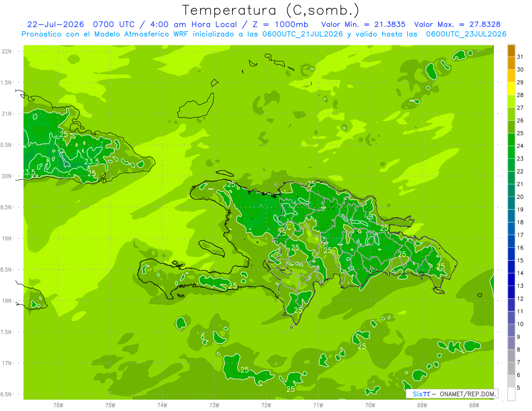The image size is (532, 411).
Task: Click the '20N' latitude axis label
Action: 7,176
